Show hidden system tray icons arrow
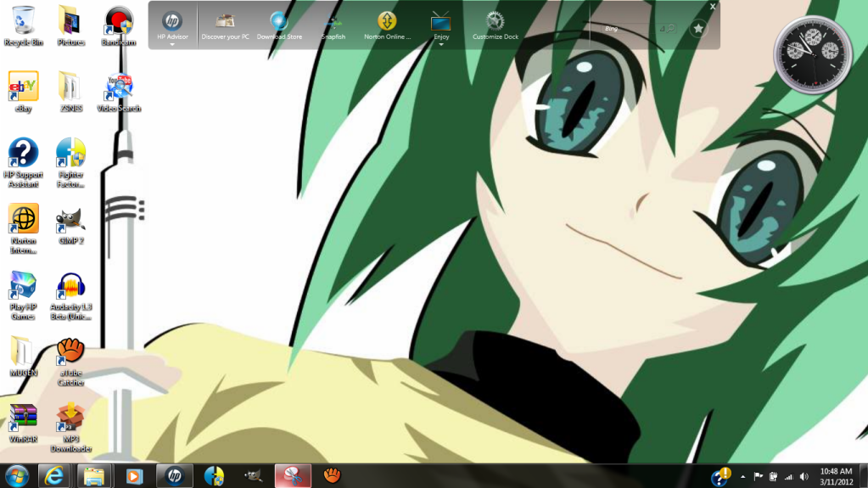Viewport: 868px width, 488px height. pyautogui.click(x=743, y=477)
